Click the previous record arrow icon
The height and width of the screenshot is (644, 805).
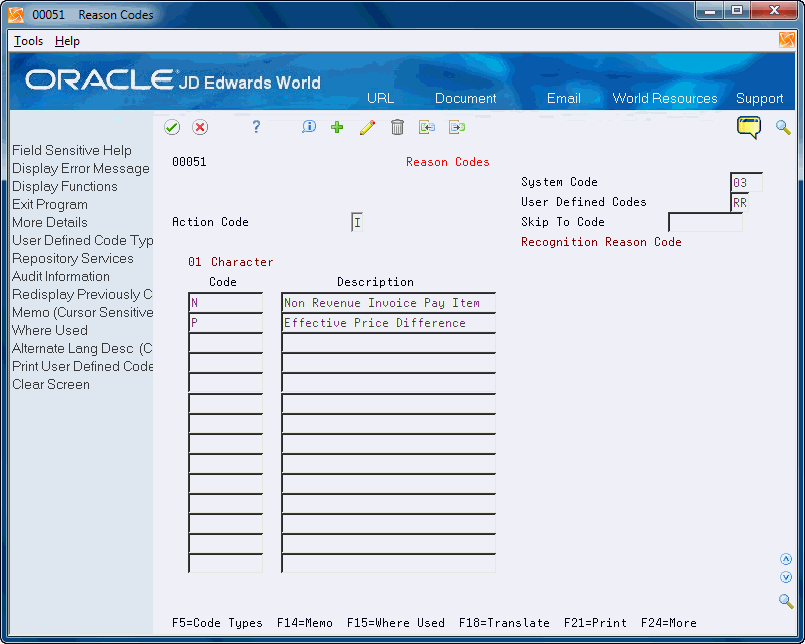click(427, 127)
